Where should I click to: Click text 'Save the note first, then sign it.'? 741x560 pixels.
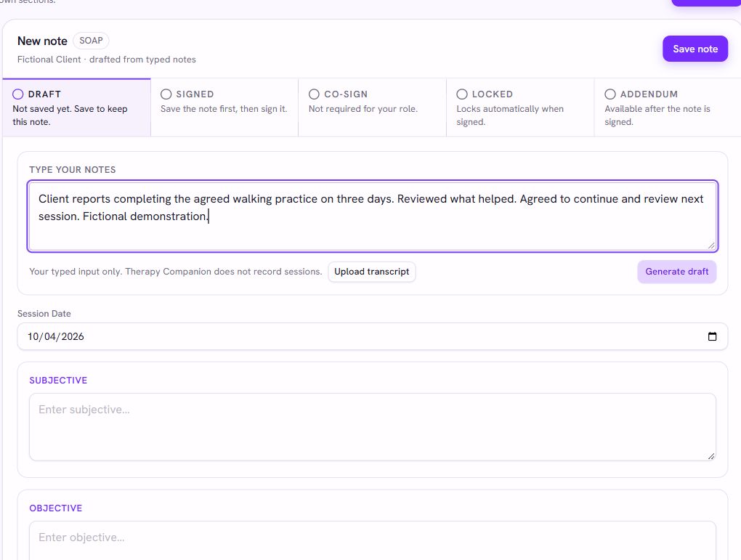pyautogui.click(x=224, y=109)
